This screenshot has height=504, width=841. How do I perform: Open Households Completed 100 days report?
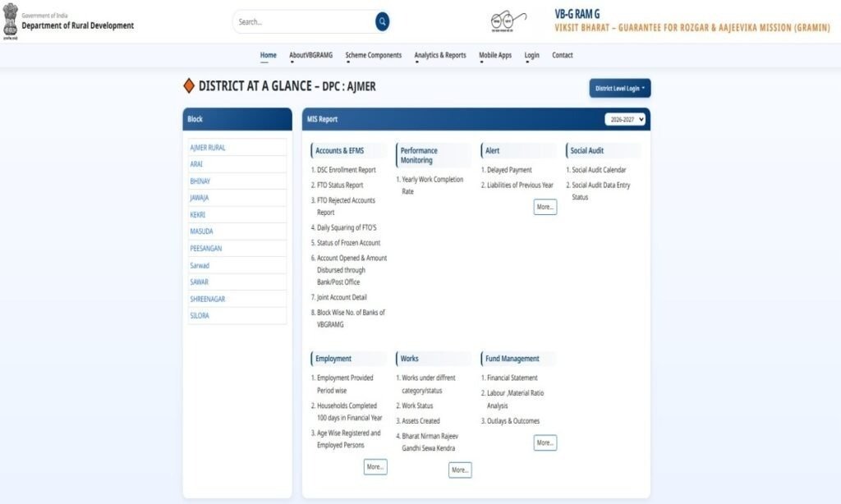click(349, 412)
